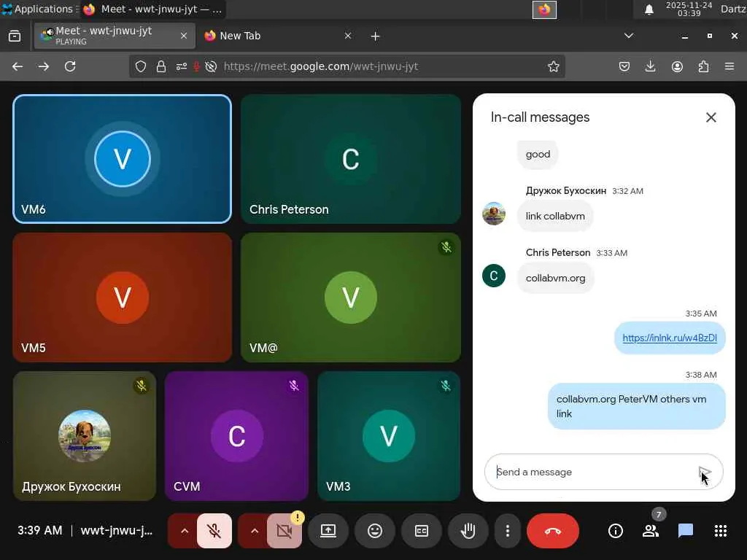Screen dimensions: 747x560
Task: Open meeting details info icon
Action: pyautogui.click(x=616, y=531)
